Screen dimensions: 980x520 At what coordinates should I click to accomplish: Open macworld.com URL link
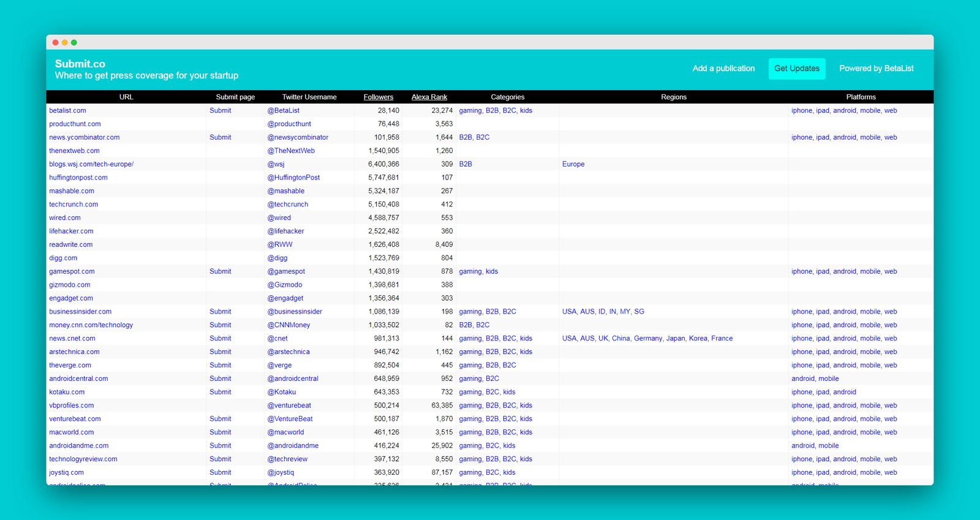pos(72,433)
